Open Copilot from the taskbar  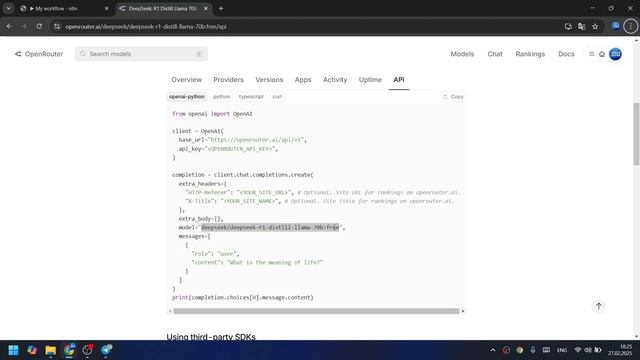pos(32,350)
